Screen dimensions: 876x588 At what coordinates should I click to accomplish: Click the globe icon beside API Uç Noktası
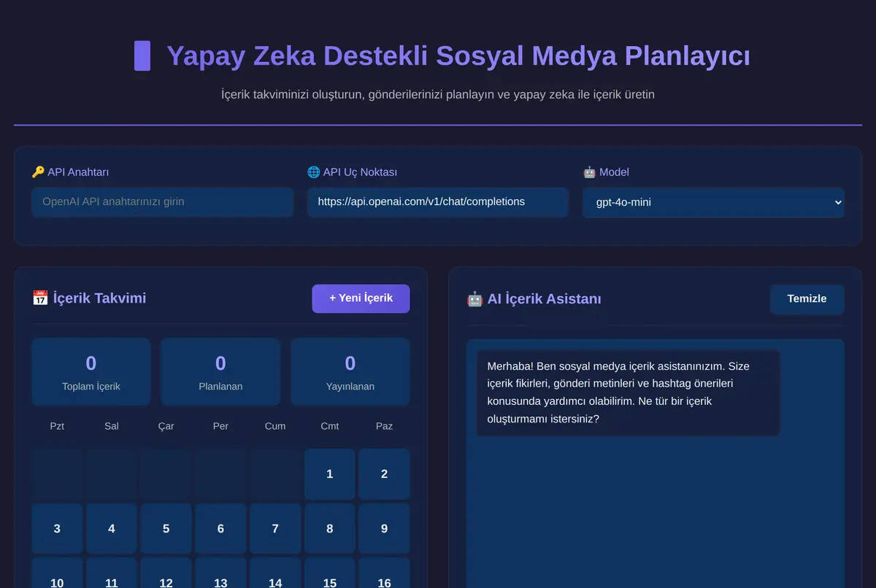314,172
